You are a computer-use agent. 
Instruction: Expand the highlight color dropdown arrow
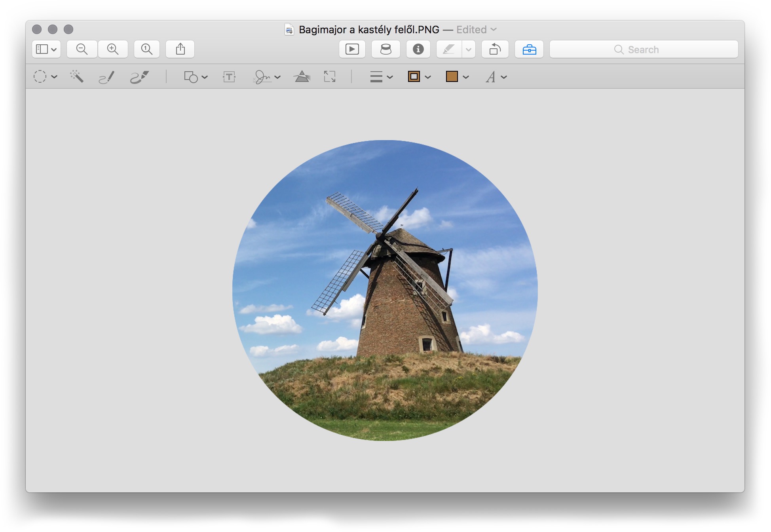tap(469, 49)
